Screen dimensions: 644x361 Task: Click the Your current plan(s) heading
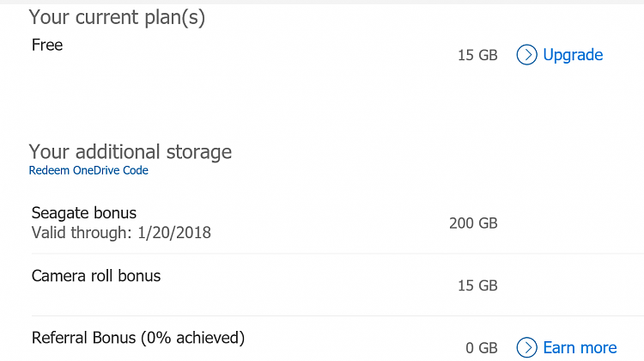(x=117, y=18)
